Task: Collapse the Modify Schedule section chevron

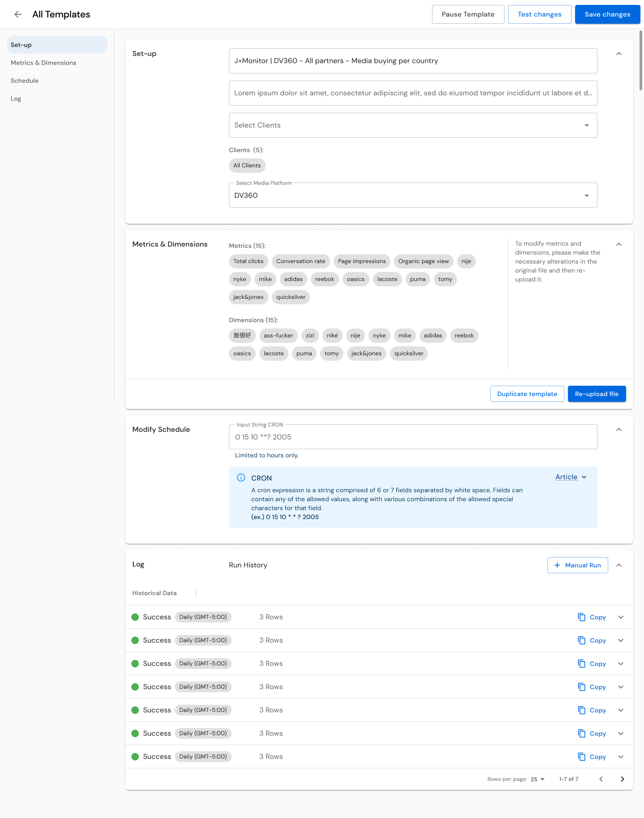Action: click(619, 430)
